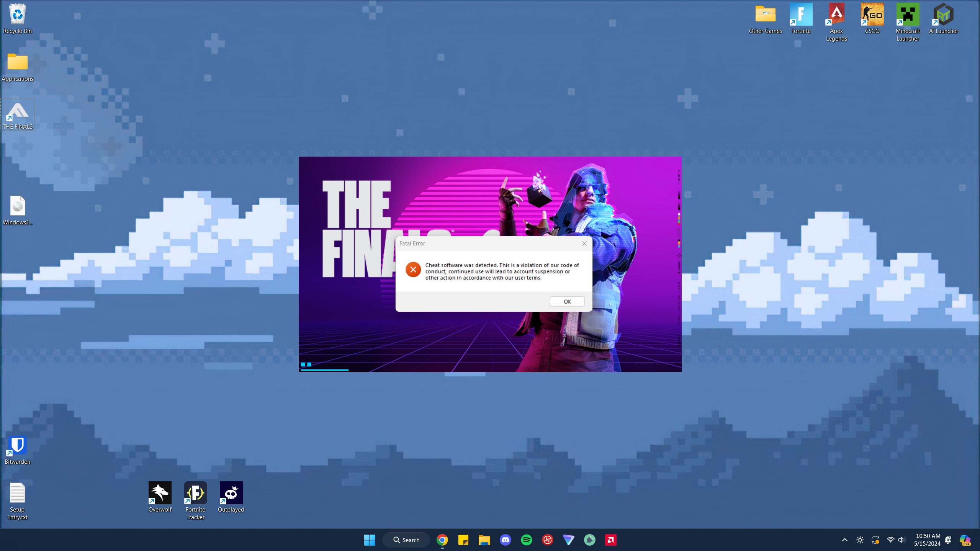Screen dimensions: 980x551
Task: Click OK in the Fatal Error dialog
Action: pos(567,301)
